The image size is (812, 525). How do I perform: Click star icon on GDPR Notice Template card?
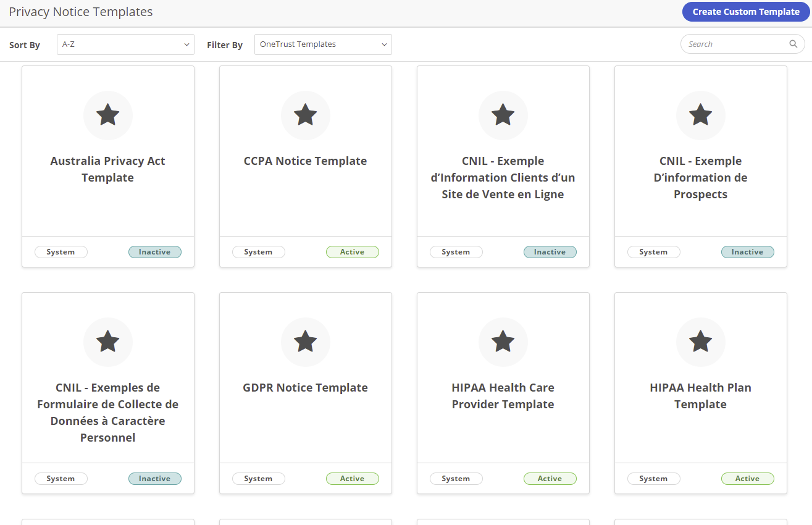click(306, 342)
